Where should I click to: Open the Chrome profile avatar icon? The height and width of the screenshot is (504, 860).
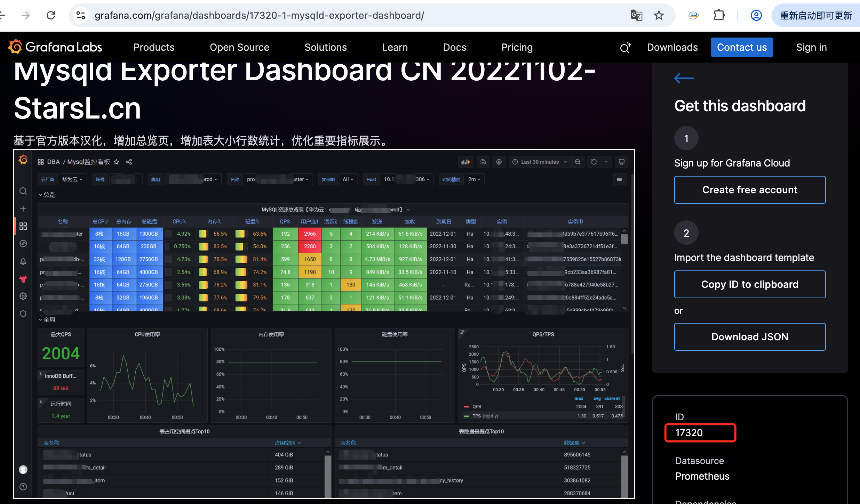756,15
